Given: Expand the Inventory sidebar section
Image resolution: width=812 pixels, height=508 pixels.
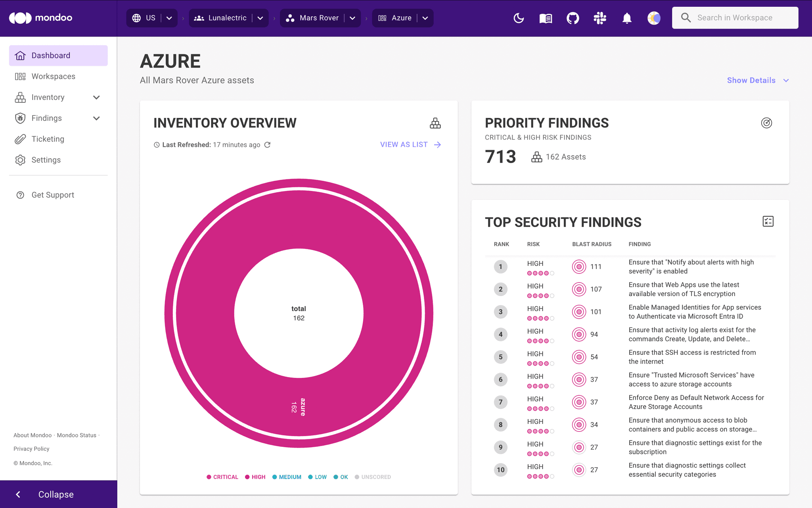Looking at the screenshot, I should click(96, 97).
